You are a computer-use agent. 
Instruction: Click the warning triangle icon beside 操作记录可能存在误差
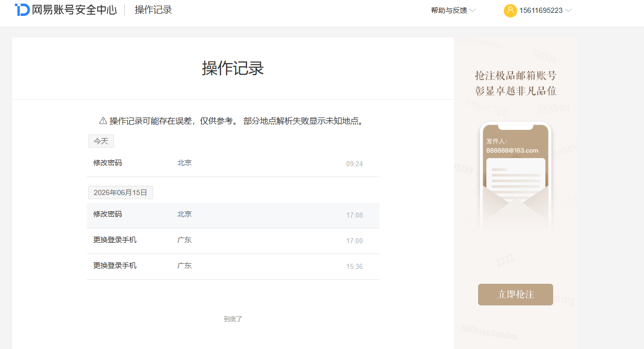(103, 121)
